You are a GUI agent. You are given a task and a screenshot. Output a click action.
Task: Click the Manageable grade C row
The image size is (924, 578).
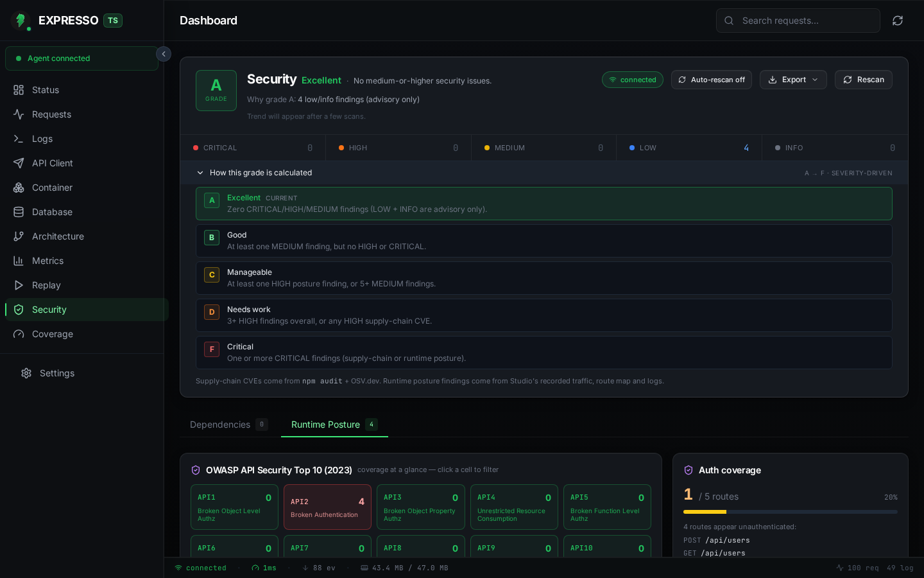(x=544, y=278)
